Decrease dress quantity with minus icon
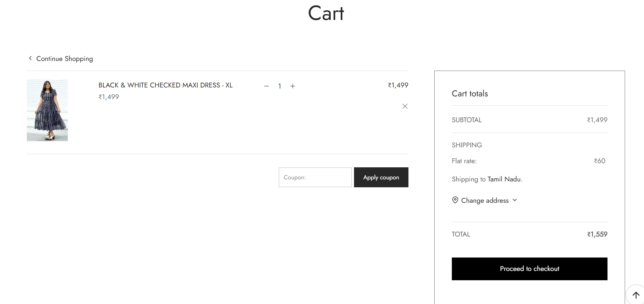Viewport: 644px width, 304px height. click(266, 86)
